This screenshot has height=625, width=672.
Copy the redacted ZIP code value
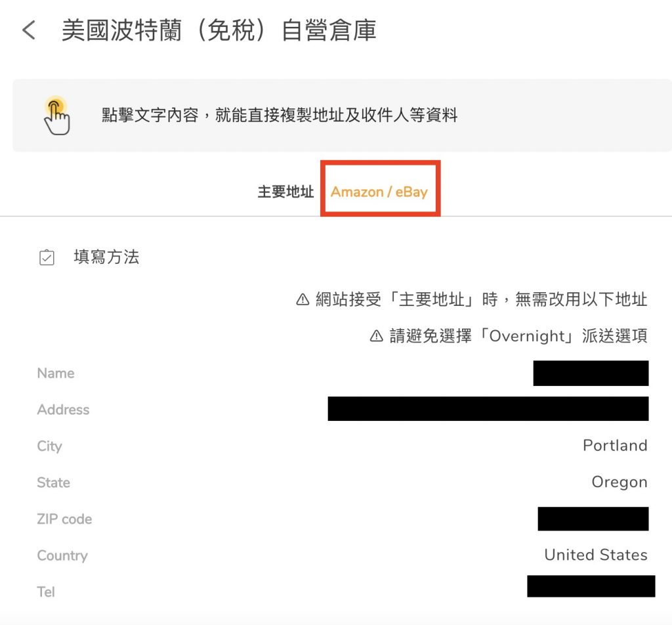593,519
